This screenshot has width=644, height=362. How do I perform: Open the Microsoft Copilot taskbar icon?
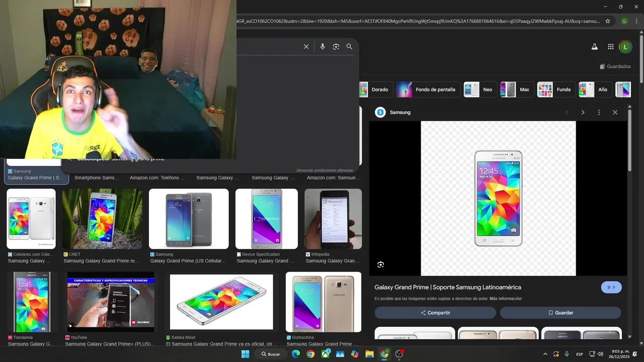(x=355, y=354)
